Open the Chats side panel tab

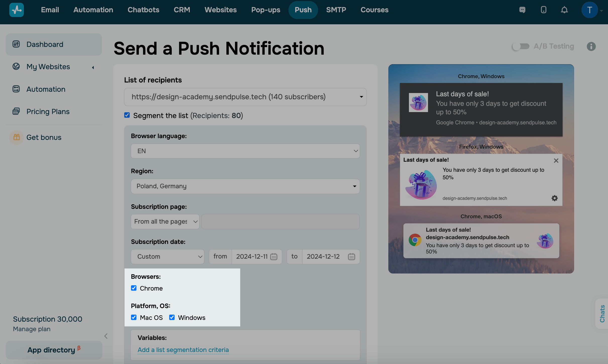tap(602, 313)
